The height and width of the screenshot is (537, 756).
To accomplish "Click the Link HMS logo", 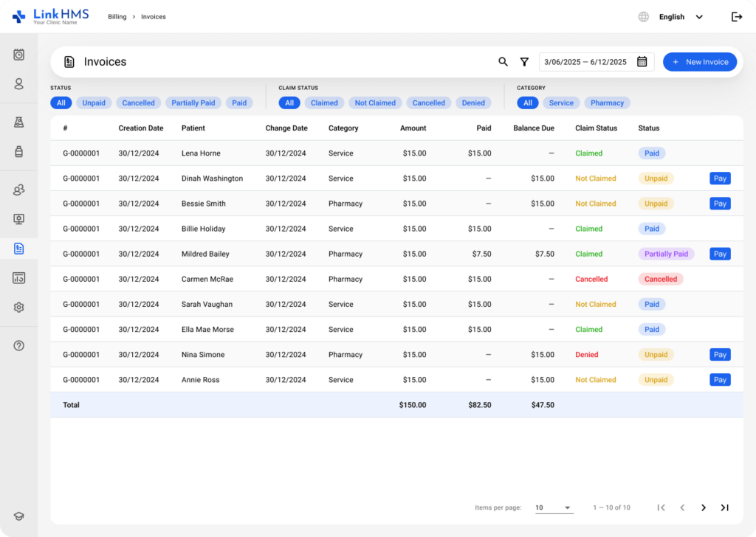I will click(x=51, y=16).
